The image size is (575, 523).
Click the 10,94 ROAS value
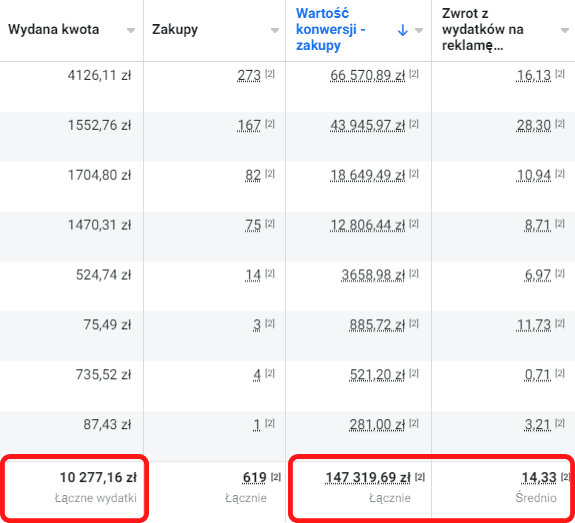coord(534,175)
